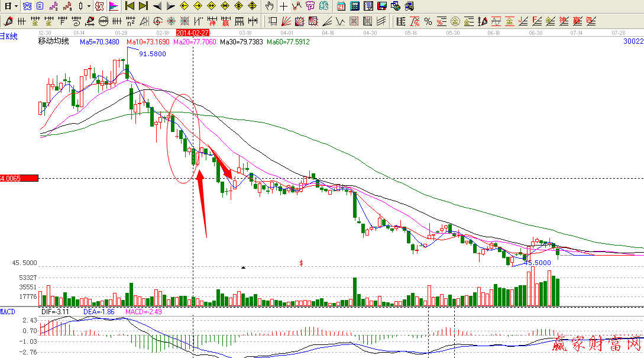The height and width of the screenshot is (358, 644).
Task: Click the 移动均线 indicator label
Action: (54, 41)
